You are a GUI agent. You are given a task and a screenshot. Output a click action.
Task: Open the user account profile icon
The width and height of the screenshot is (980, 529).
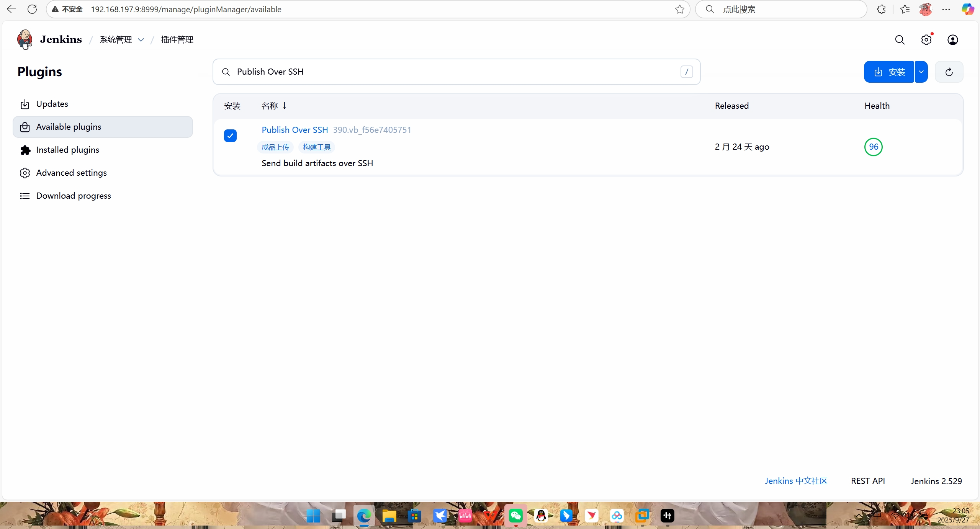coord(952,40)
